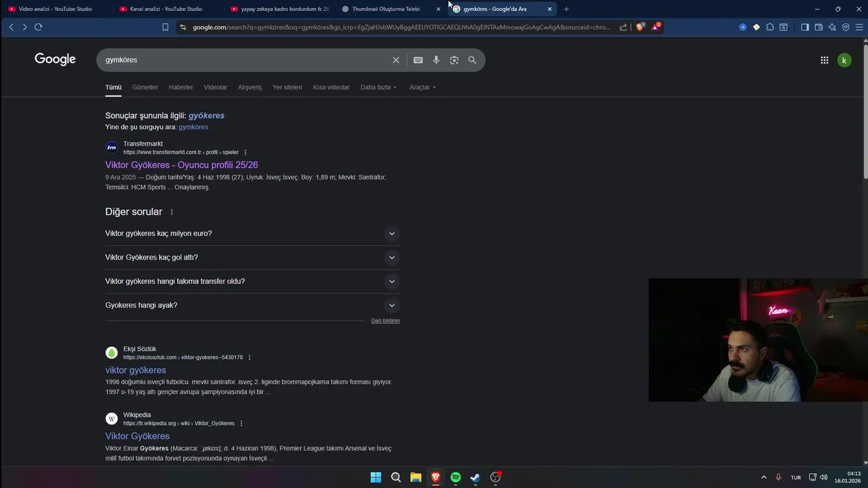Open File Explorer from the taskbar
This screenshot has height=488, width=868.
point(416,478)
